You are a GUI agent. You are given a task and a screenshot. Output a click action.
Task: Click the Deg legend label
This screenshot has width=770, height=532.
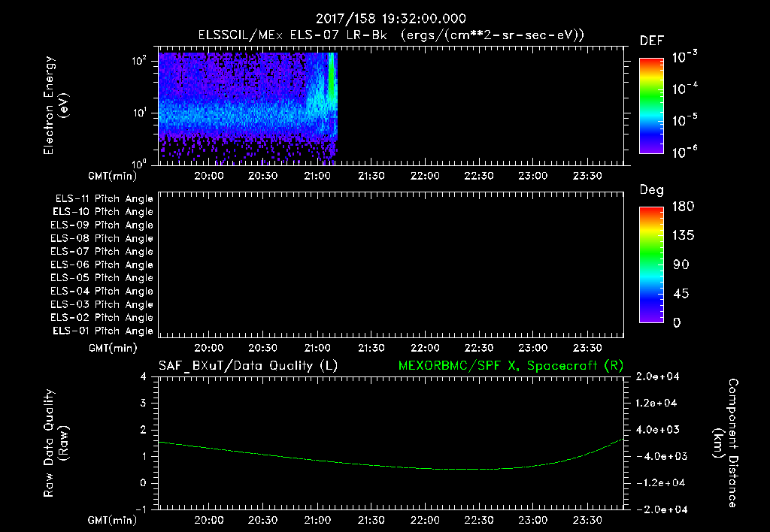tap(652, 190)
